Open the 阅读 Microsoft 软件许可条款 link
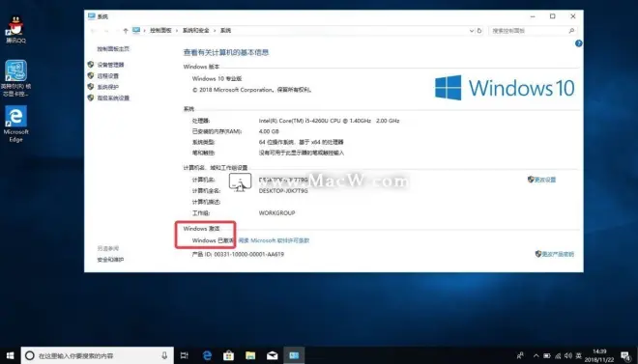 (x=274, y=240)
